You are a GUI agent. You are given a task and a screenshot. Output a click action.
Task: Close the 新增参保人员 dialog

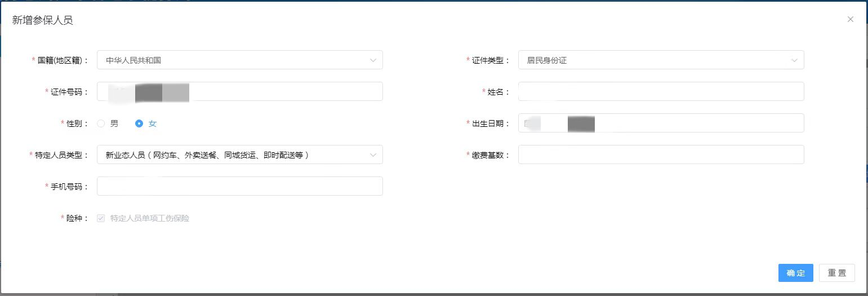(x=850, y=19)
